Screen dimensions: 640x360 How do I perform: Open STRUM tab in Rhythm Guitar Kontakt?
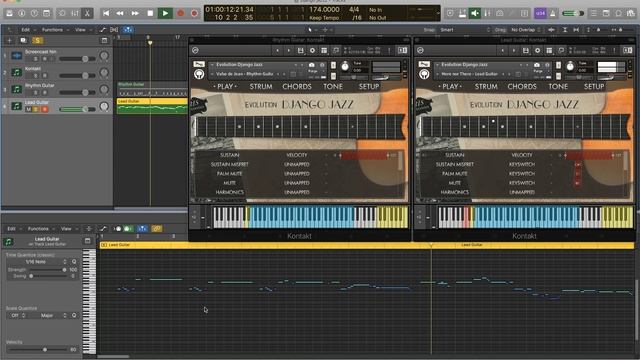[261, 87]
